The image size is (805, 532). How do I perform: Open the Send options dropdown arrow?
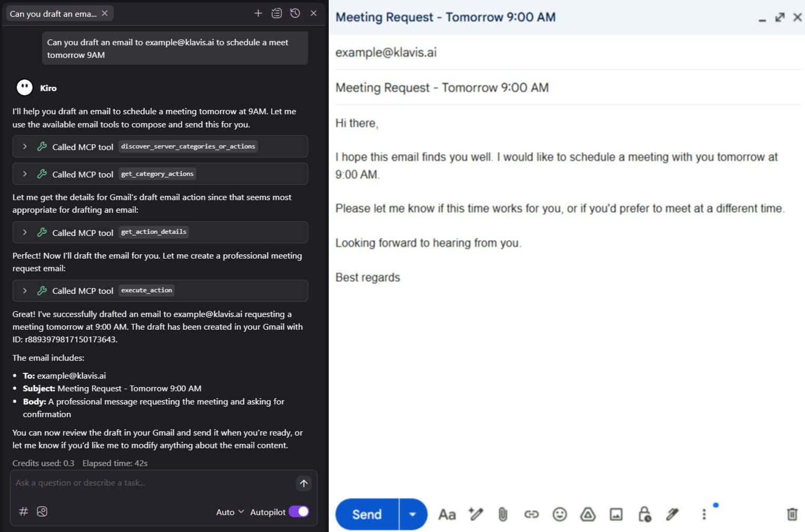pos(413,514)
